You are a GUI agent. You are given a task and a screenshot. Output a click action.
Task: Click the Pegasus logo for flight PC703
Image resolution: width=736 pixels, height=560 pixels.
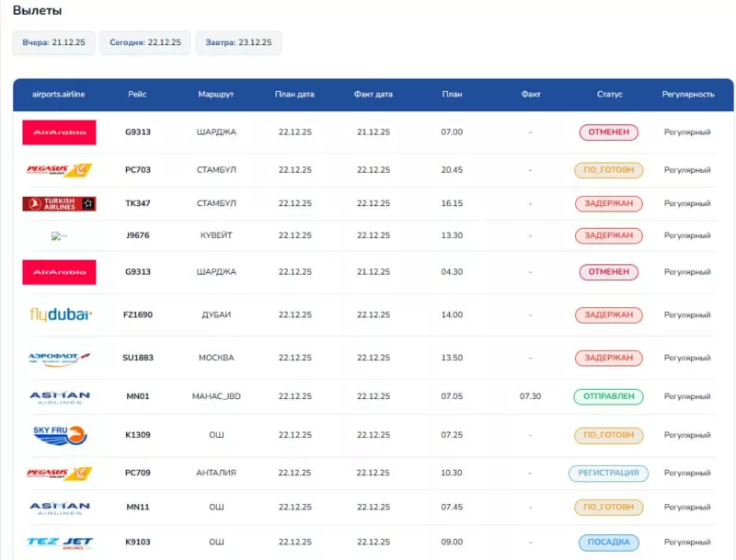coord(59,170)
